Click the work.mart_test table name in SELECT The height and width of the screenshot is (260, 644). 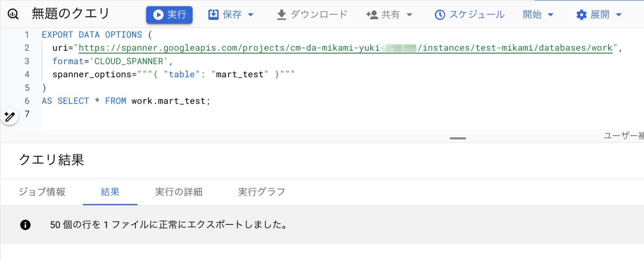pyautogui.click(x=168, y=101)
